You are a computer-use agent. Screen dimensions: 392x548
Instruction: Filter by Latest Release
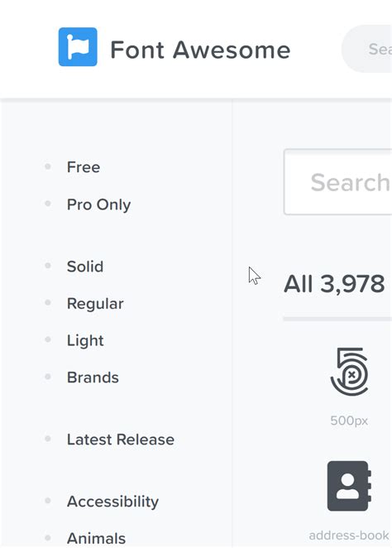click(x=121, y=440)
